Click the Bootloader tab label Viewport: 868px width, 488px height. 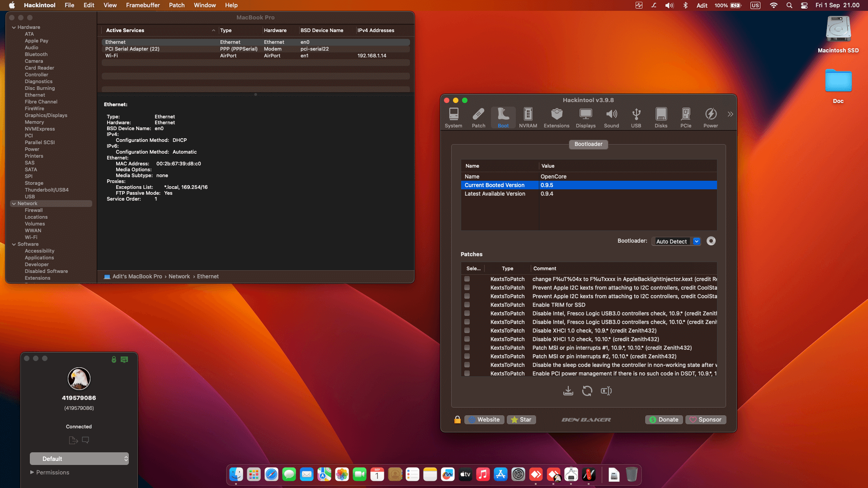588,144
